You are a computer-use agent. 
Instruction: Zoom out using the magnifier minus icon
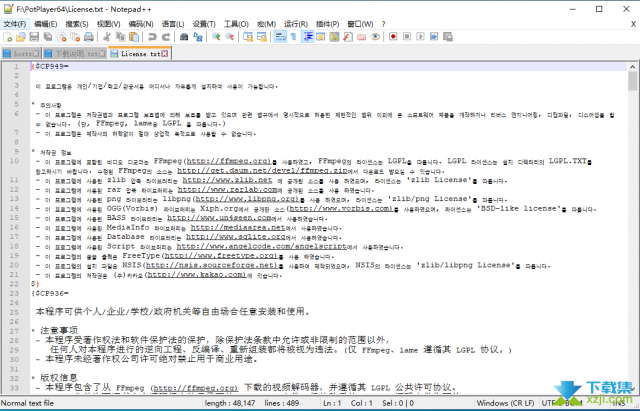click(230, 37)
